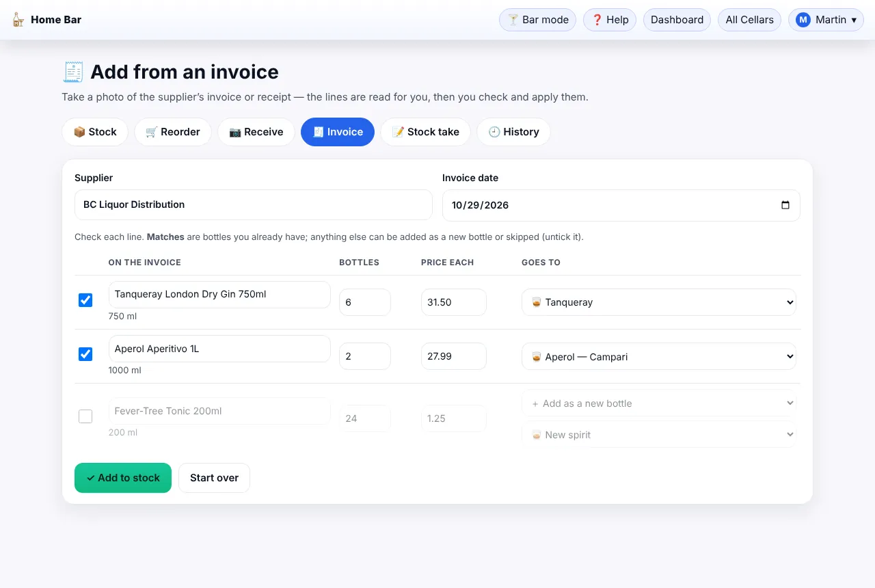Open the Martin user menu
Image resolution: width=875 pixels, height=588 pixels.
[x=826, y=20]
